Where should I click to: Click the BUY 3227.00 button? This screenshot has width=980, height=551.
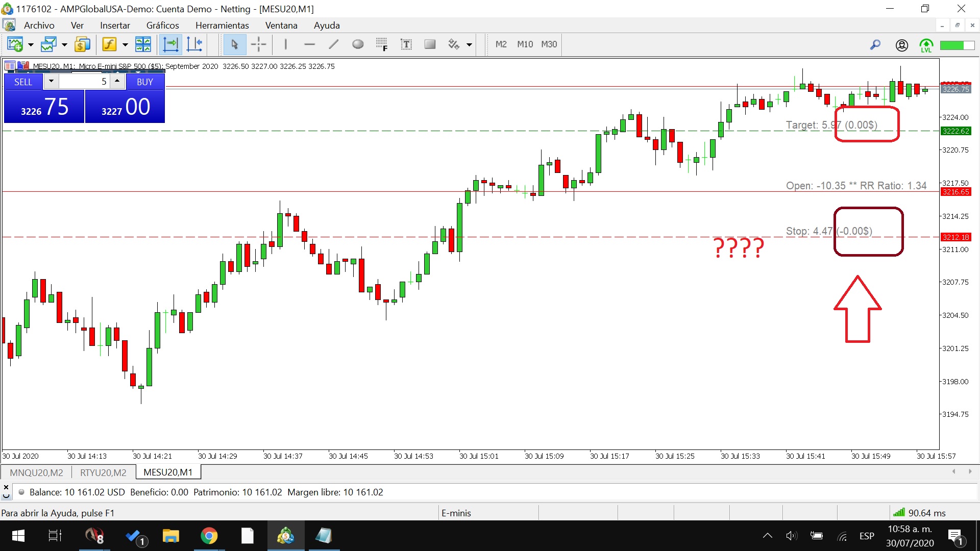click(125, 107)
